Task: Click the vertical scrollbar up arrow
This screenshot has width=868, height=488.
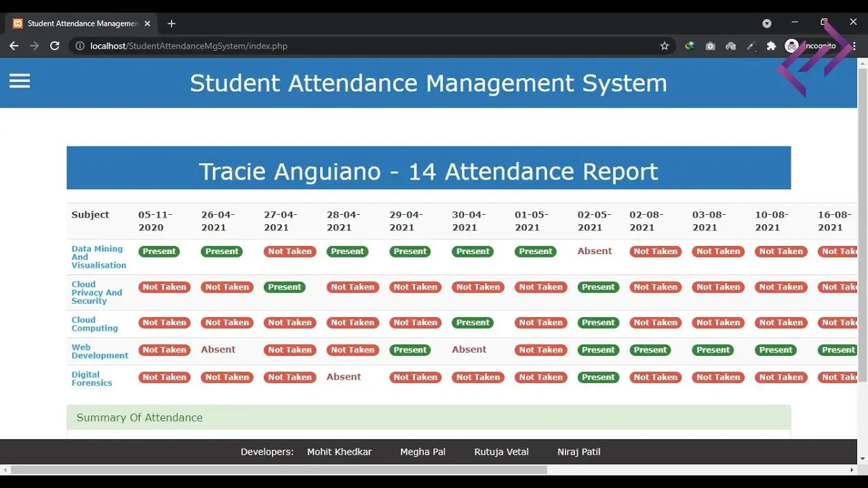Action: tap(863, 64)
